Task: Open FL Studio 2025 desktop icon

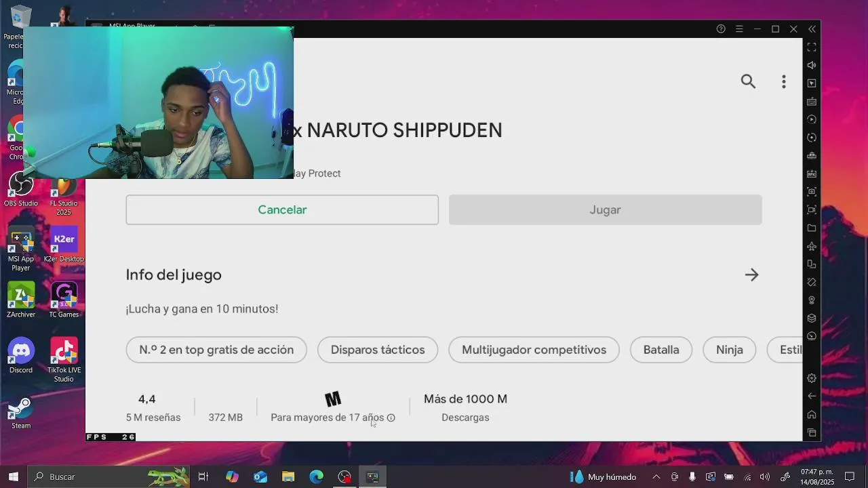Action: pyautogui.click(x=64, y=197)
